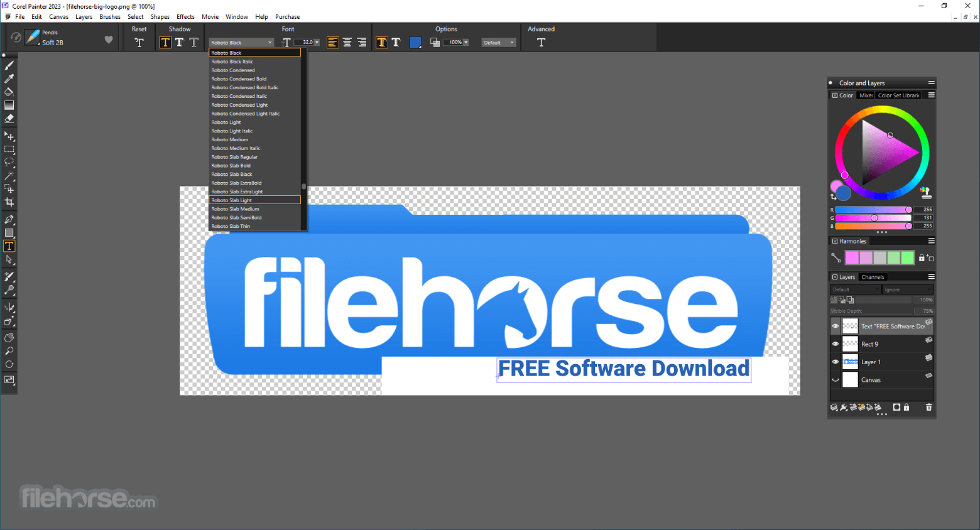Select the Rectangular Selection tool
The height and width of the screenshot is (530, 980).
(x=9, y=149)
